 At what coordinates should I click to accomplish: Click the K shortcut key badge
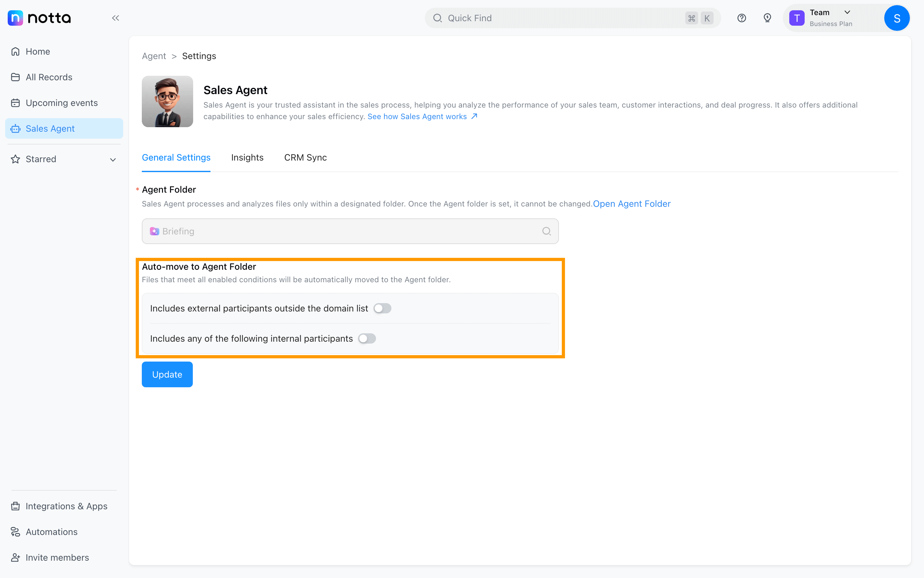point(707,18)
